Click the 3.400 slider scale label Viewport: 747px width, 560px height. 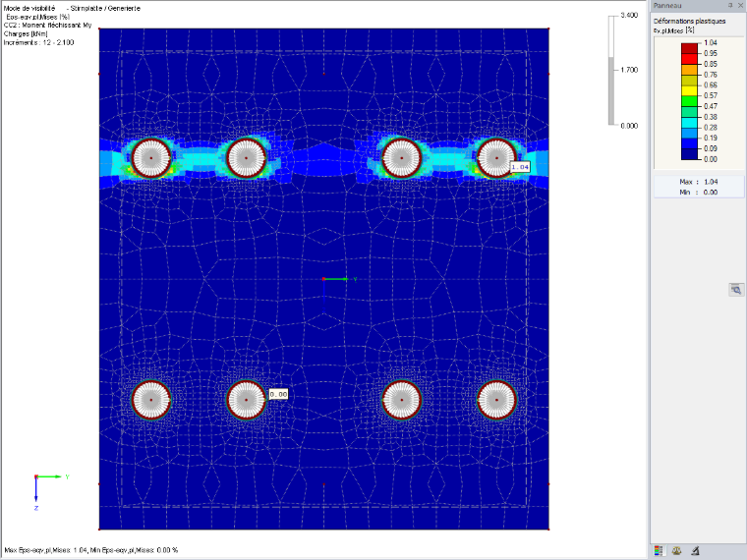629,16
